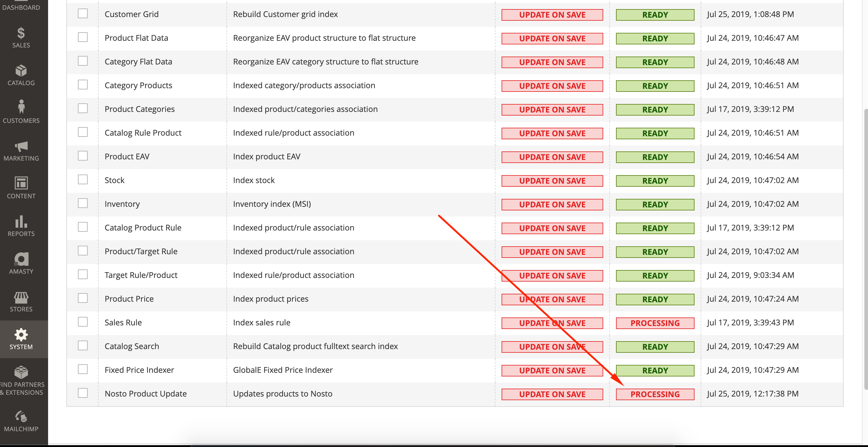Viewport: 868px width, 447px height.
Task: Open the Catalog icon
Action: coord(21,72)
